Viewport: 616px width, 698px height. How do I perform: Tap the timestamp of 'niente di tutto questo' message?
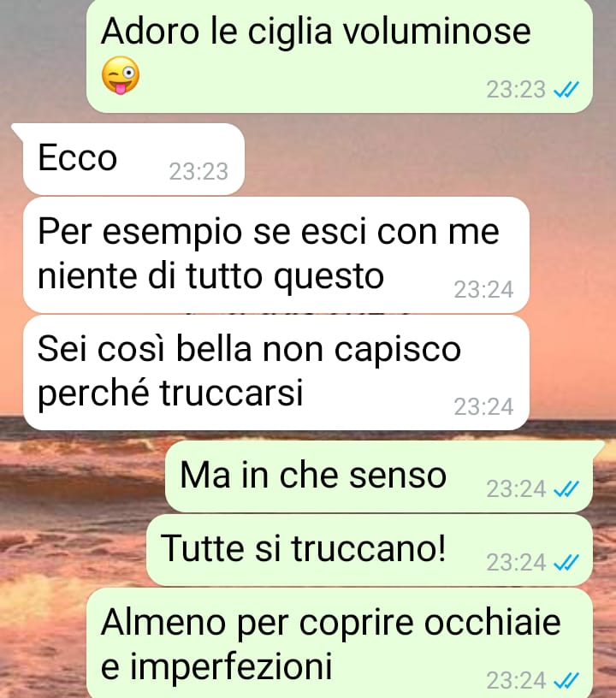(x=483, y=289)
